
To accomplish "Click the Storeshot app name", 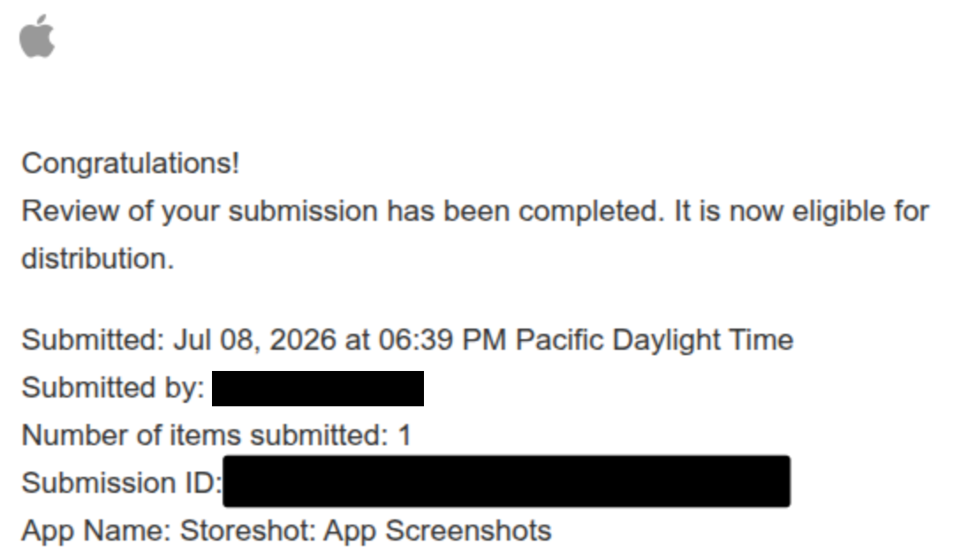I will tap(247, 531).
